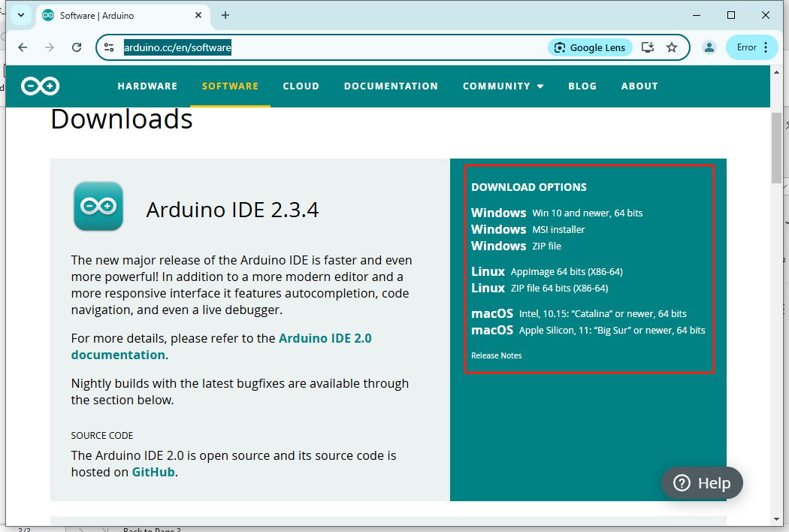Open the HARDWARE nav menu
The height and width of the screenshot is (532, 789).
click(x=147, y=86)
